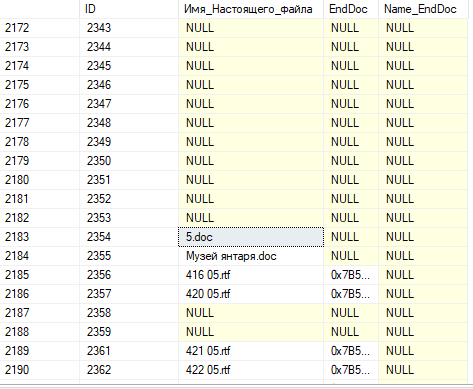Screen dimensions: 473x389
Task: Select the 416 05.rtf file cell
Action: [251, 275]
